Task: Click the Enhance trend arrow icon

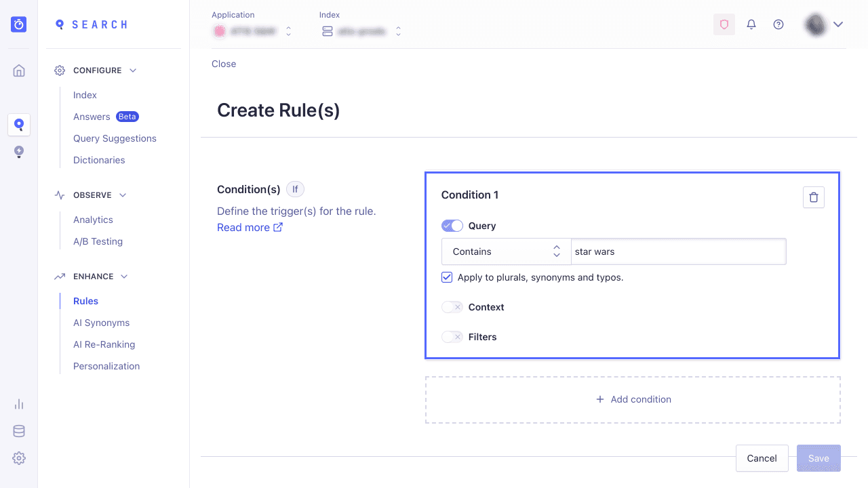Action: point(60,277)
